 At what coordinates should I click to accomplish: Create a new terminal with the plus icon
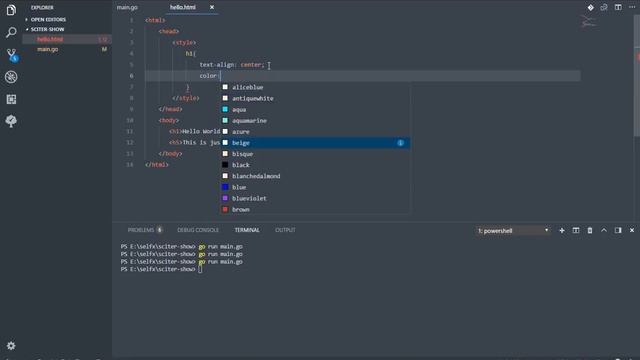point(562,231)
